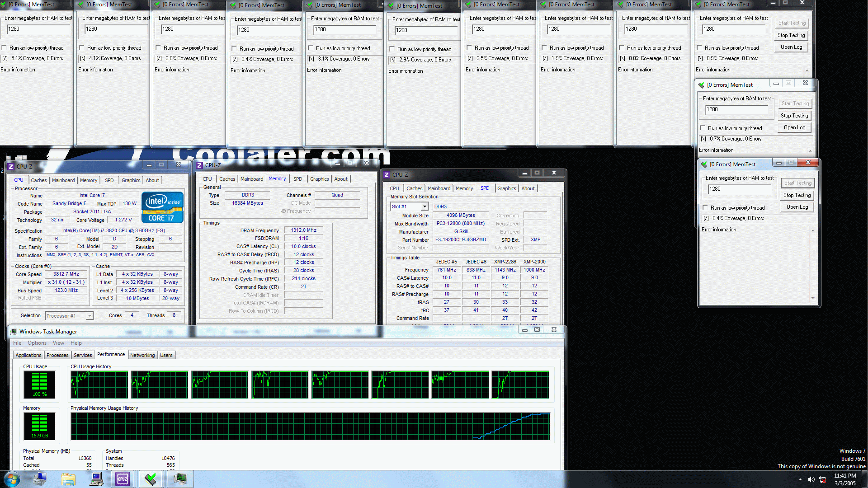Open the pinned computers icon beside the Start orb

(x=40, y=479)
